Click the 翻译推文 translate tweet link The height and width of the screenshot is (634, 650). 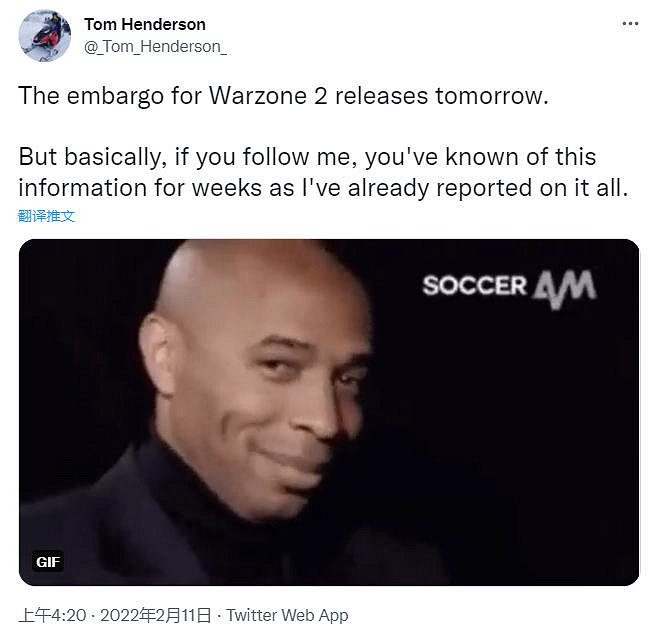(x=46, y=216)
